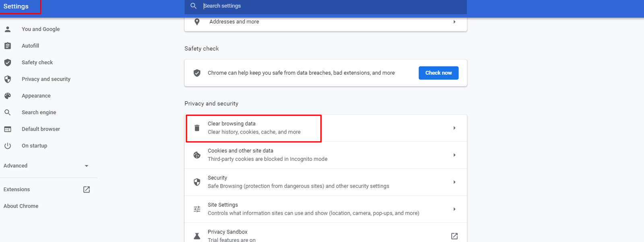The height and width of the screenshot is (242, 644).
Task: Open the arrow on the Site Settings row
Action: point(454,209)
